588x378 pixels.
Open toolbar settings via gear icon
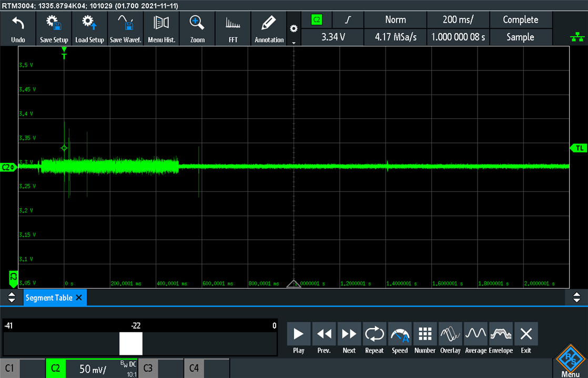[294, 29]
